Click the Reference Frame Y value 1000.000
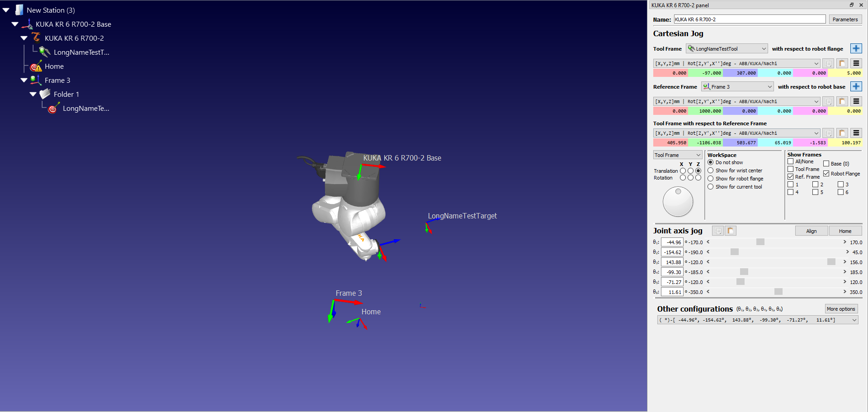 click(x=705, y=111)
